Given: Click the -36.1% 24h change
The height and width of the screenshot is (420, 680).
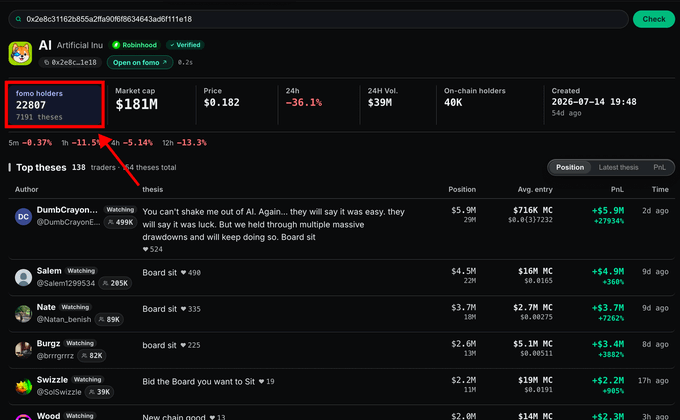Looking at the screenshot, I should (x=304, y=103).
